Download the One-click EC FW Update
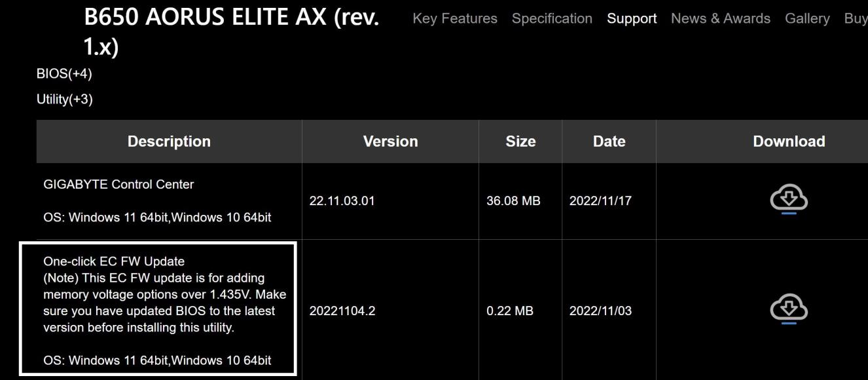The width and height of the screenshot is (868, 380). pos(789,310)
